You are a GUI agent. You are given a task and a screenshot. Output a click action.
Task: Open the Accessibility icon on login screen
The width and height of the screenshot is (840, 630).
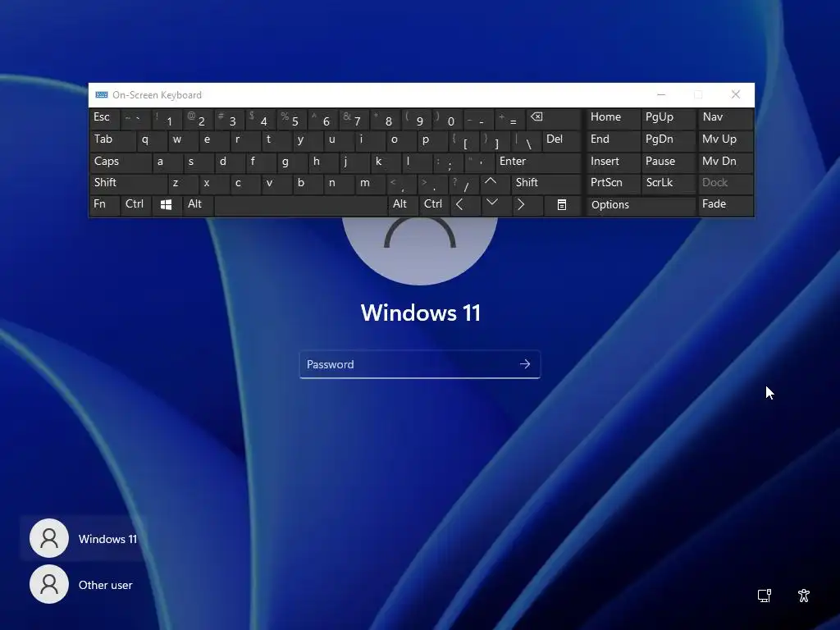pyautogui.click(x=804, y=596)
